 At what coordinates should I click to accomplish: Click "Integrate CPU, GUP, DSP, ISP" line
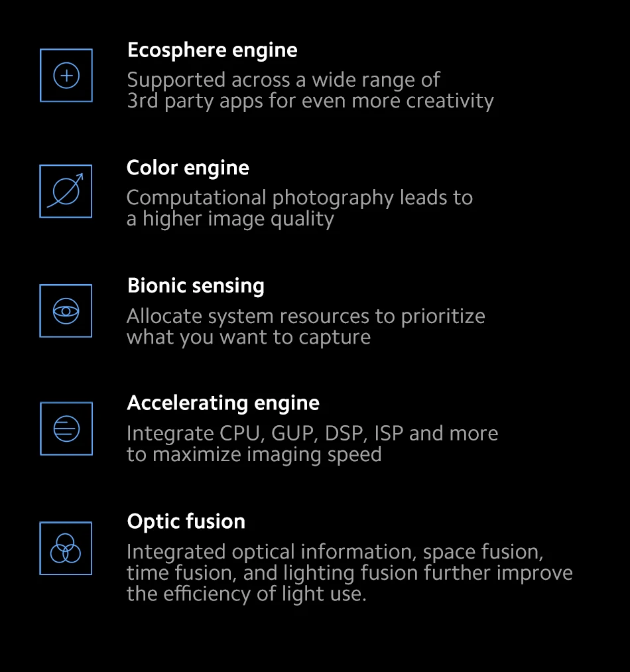coord(312,434)
